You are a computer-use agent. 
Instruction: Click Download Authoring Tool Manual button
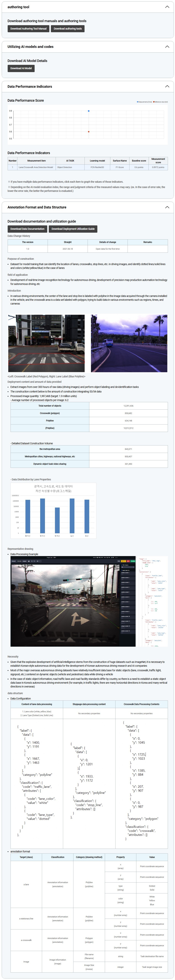tap(28, 29)
